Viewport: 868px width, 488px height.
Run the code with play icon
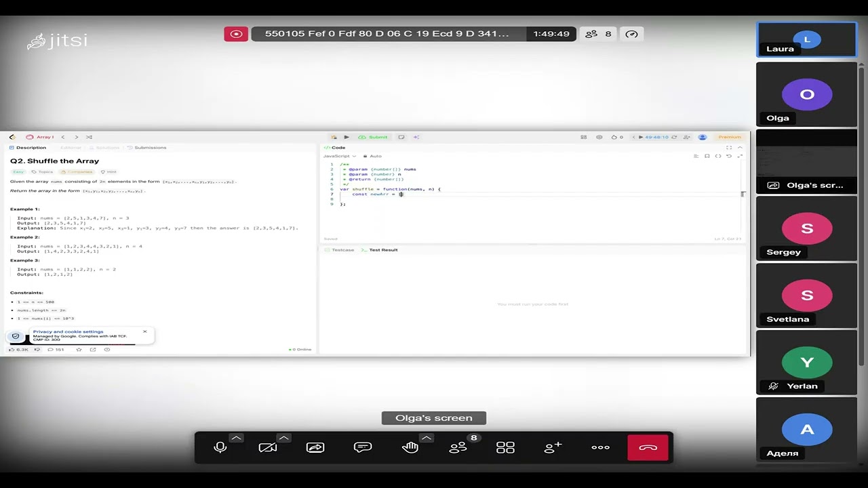coord(347,137)
